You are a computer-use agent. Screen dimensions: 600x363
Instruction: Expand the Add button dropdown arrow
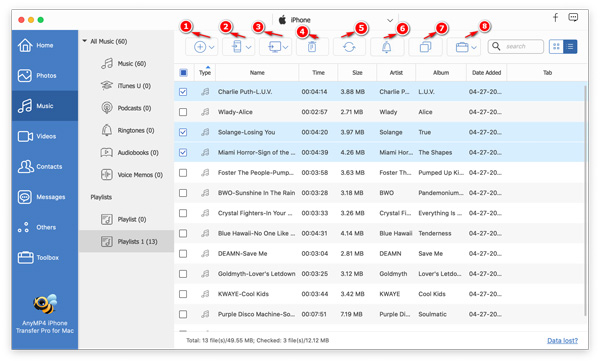coord(212,47)
